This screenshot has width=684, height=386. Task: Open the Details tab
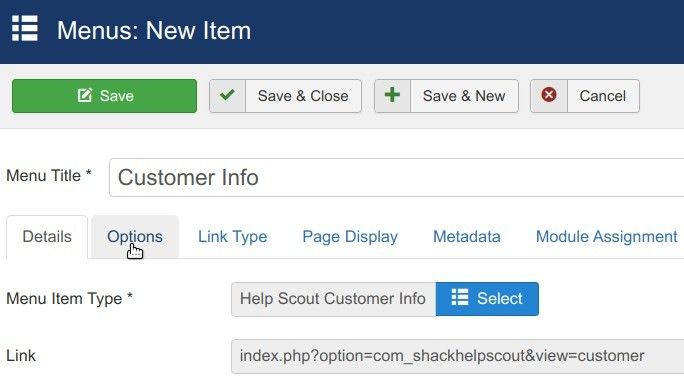pyautogui.click(x=47, y=237)
